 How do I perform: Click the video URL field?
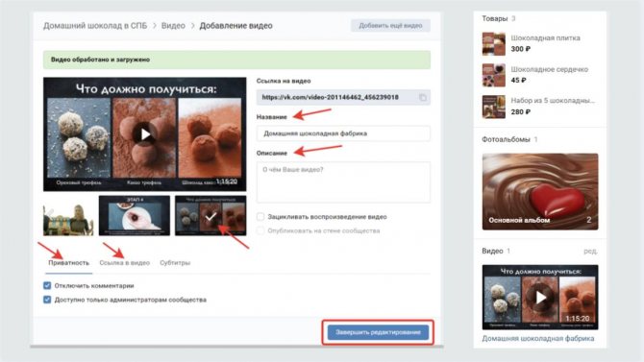343,98
